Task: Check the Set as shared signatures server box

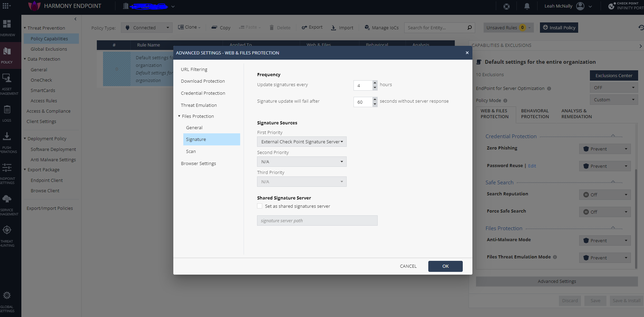Action: tap(259, 206)
